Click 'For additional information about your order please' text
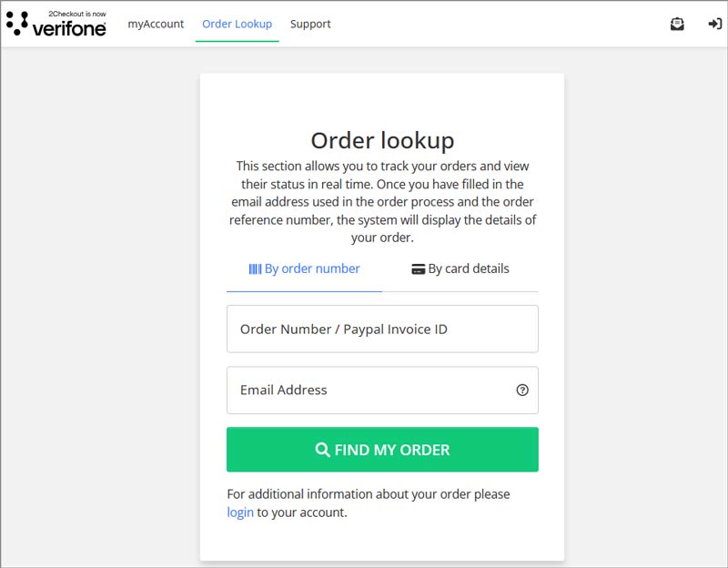The image size is (728, 568). [369, 494]
